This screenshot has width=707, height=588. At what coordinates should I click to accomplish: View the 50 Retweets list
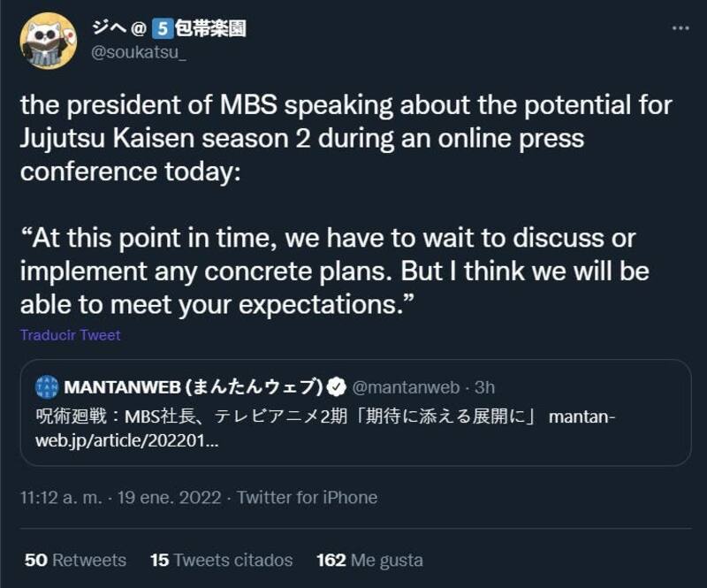75,560
